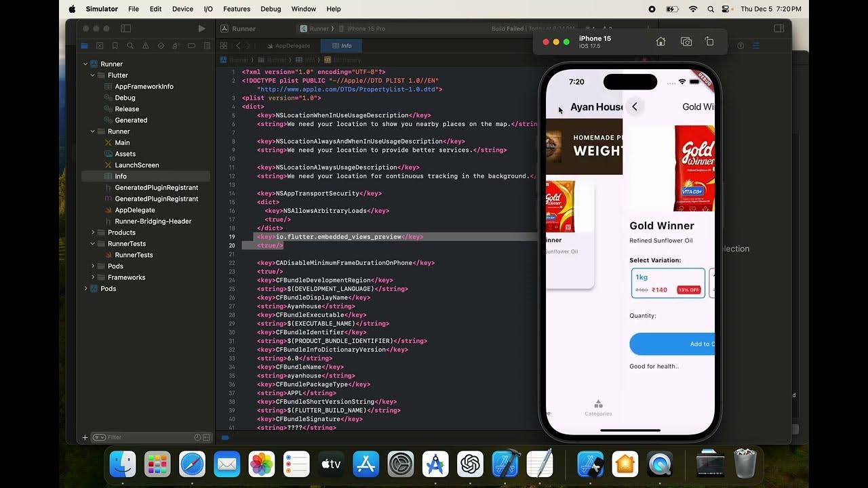Screen dimensions: 868x488
Task: Switch to the Info editor tab
Action: (341, 45)
